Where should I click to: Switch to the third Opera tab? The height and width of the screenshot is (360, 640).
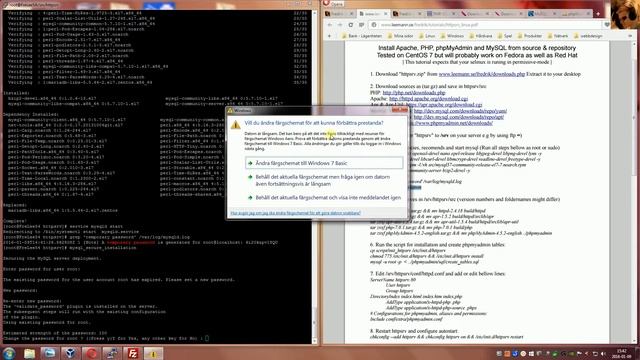click(x=407, y=13)
